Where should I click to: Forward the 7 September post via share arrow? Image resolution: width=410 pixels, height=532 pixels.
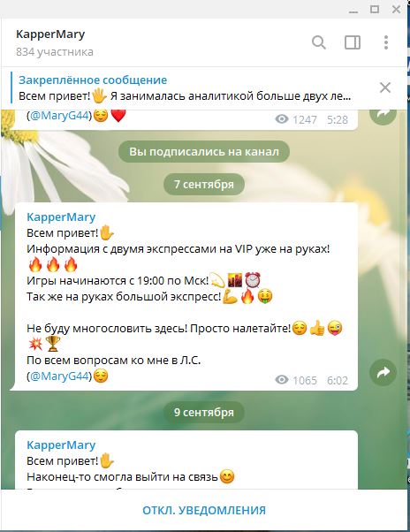(x=383, y=372)
